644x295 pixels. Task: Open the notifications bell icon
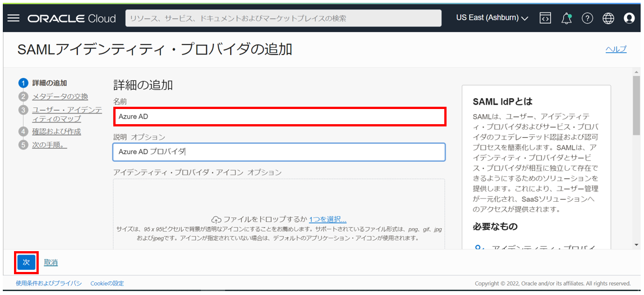click(x=566, y=18)
